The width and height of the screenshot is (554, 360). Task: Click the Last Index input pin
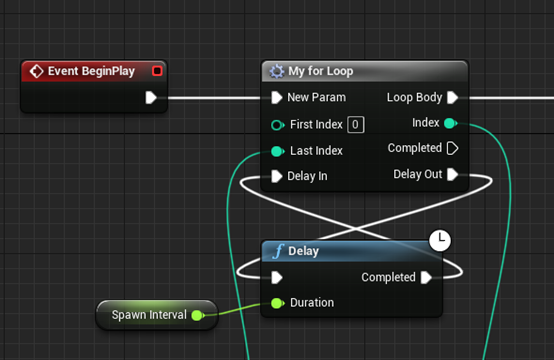[277, 151]
